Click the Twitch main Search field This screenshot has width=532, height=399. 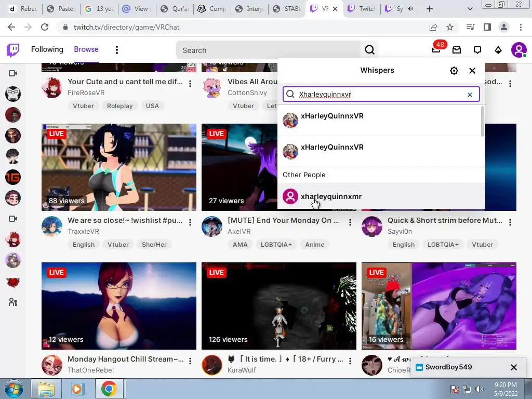269,50
